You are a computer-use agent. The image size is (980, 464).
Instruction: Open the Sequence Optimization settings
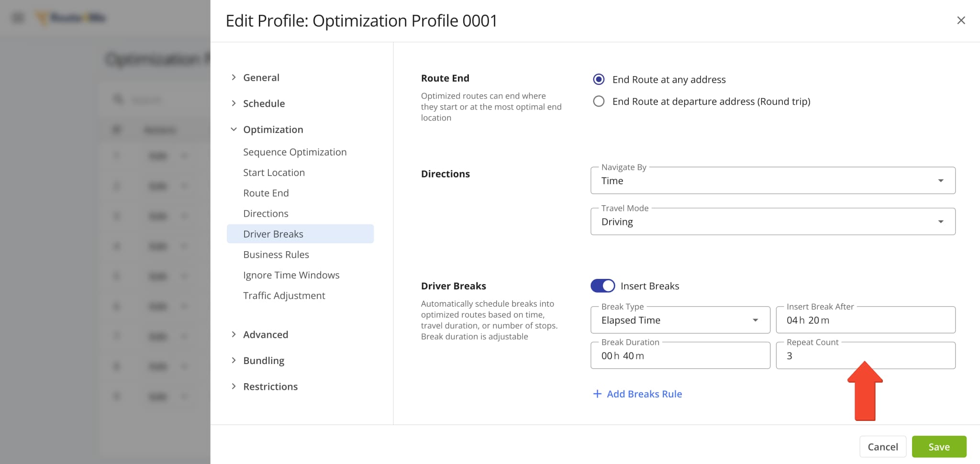tap(294, 152)
